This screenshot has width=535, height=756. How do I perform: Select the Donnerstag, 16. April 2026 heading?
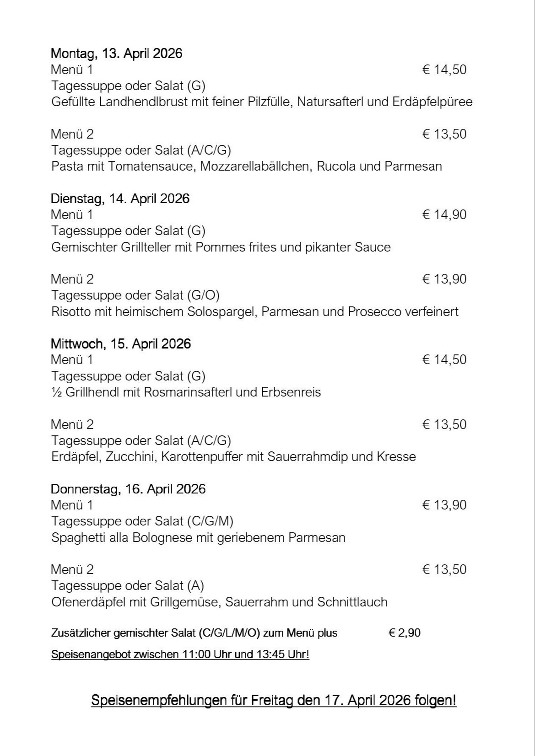(x=128, y=489)
